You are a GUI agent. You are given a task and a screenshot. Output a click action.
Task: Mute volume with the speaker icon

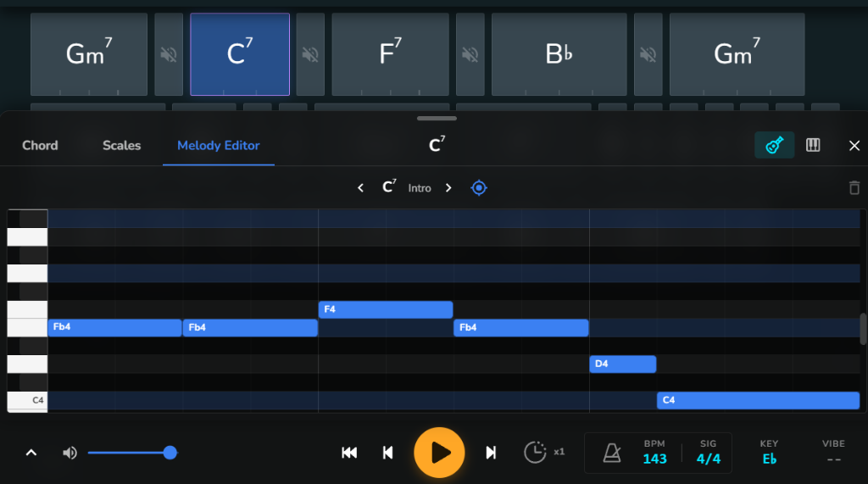[x=70, y=453]
